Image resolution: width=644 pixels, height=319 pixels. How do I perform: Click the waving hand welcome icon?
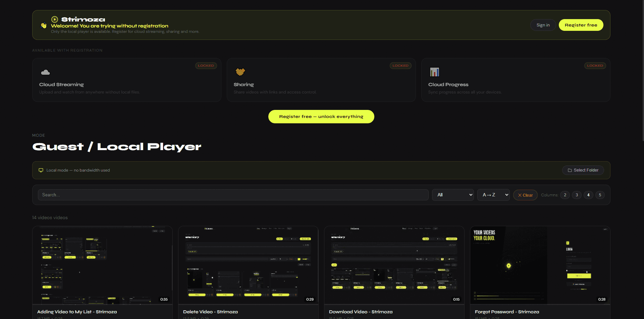(43, 25)
